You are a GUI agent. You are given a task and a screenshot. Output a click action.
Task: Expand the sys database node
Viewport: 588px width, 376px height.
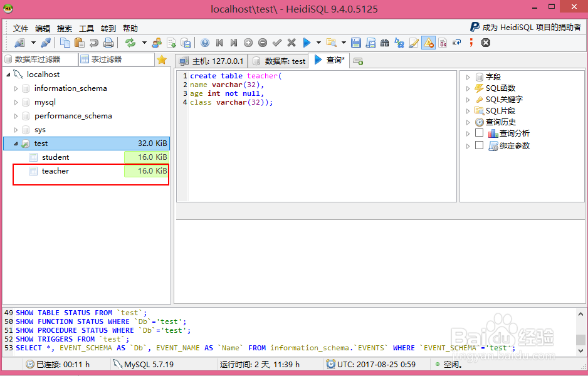point(16,130)
